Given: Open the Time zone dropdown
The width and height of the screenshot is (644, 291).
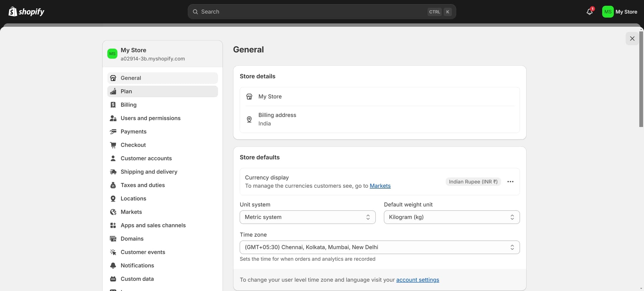Looking at the screenshot, I should pyautogui.click(x=379, y=247).
